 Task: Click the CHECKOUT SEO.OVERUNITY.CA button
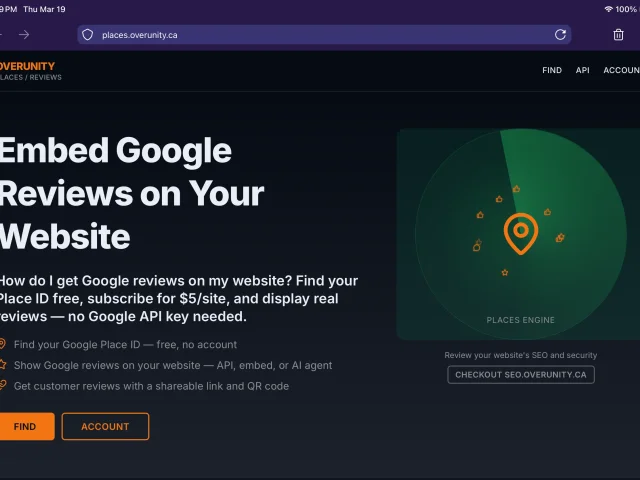[520, 375]
